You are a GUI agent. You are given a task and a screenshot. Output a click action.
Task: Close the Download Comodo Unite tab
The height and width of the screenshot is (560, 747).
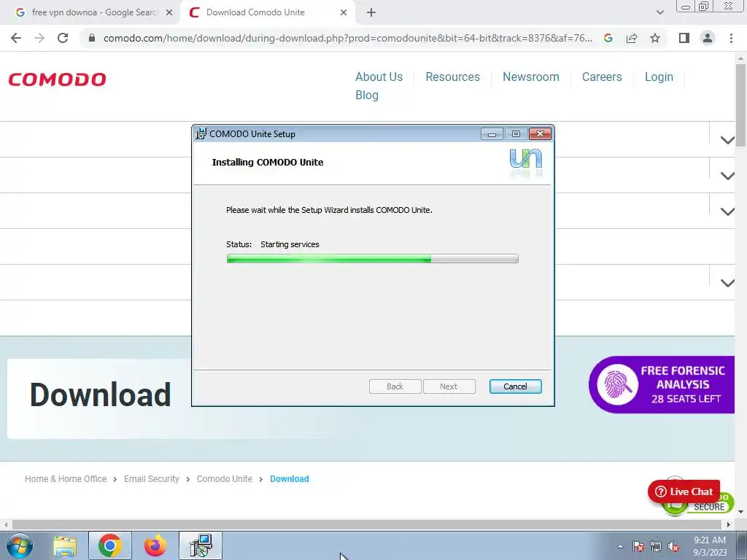tap(344, 12)
